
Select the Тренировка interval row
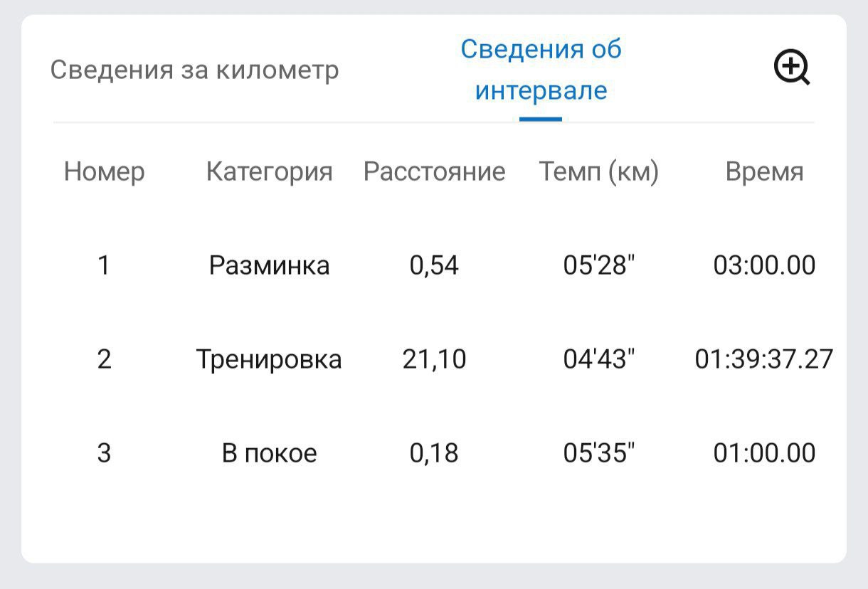coord(434,359)
